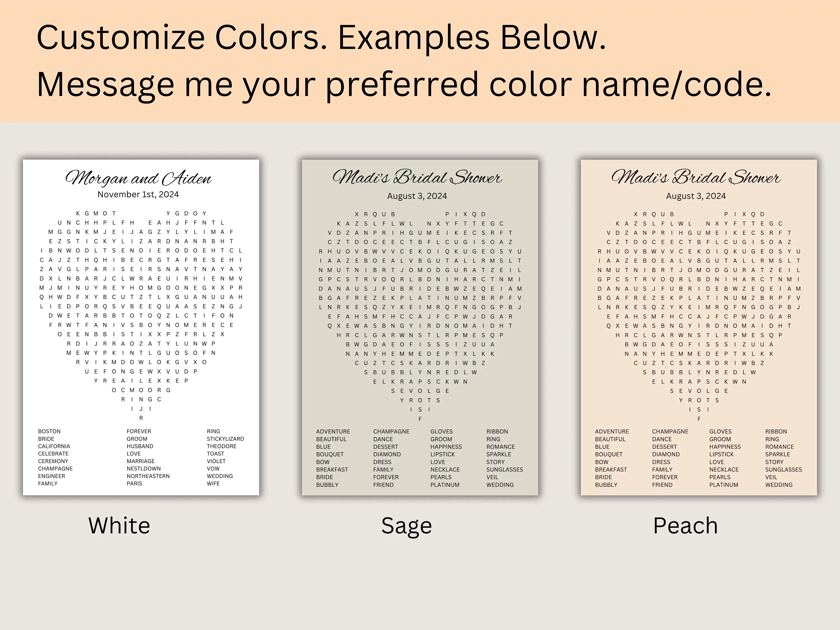840x630 pixels.
Task: Click "Madi's Bridal Shower" title on sage page
Action: 417,177
